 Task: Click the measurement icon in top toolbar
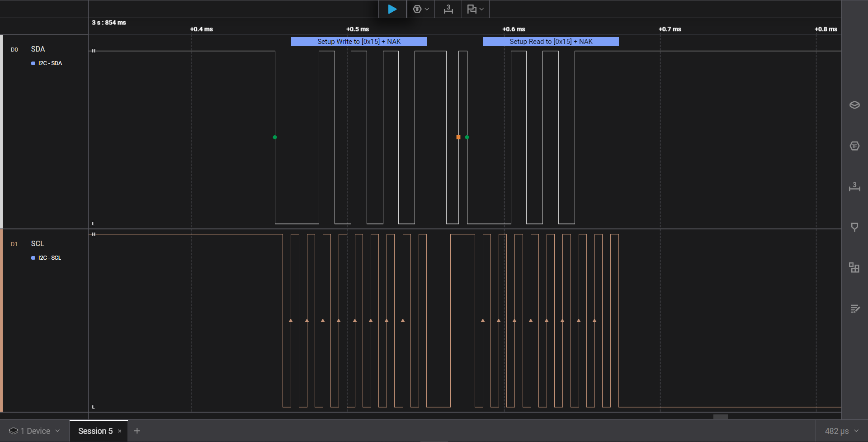(x=448, y=9)
